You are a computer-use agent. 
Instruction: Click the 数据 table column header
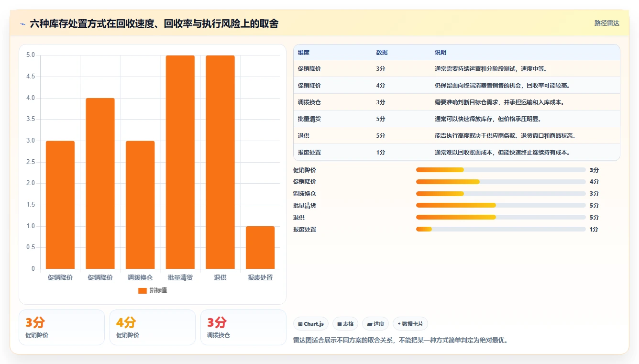(382, 53)
